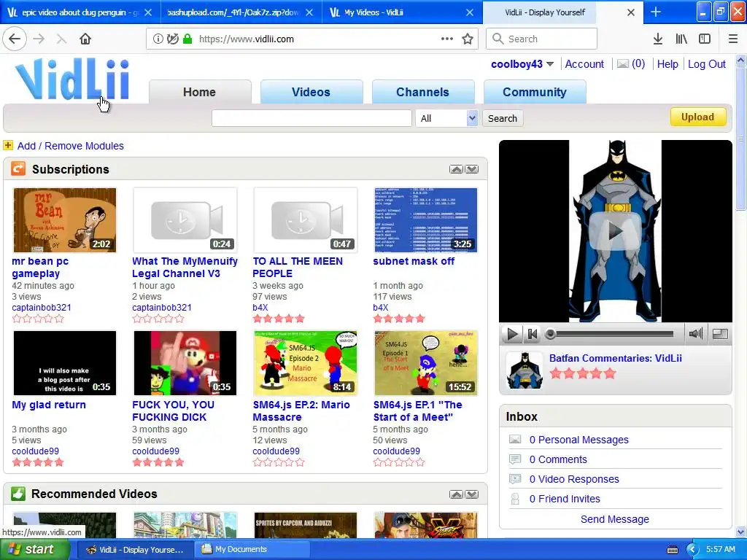This screenshot has height=560, width=747.
Task: Open 'SM64.js EP.2: Mario Massacre' title
Action: [x=301, y=411]
